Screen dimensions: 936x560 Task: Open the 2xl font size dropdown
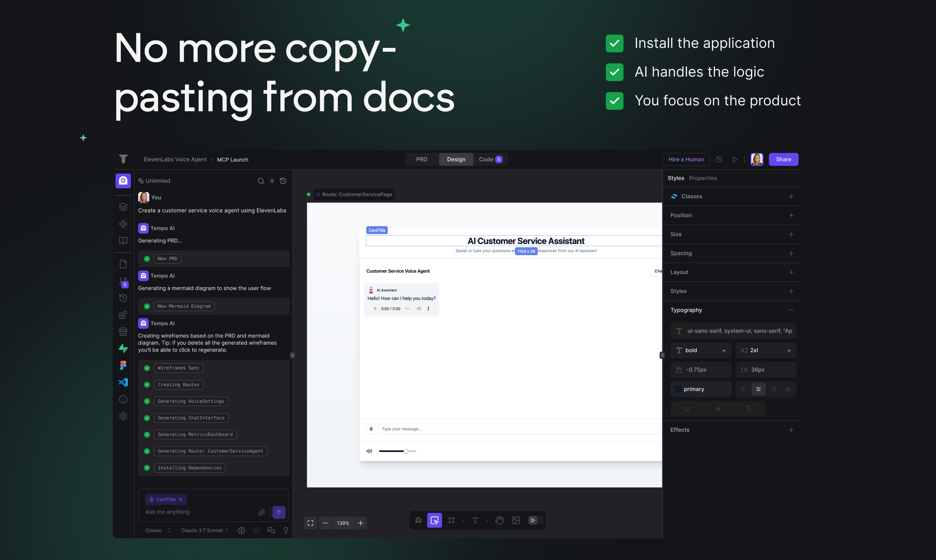pos(765,350)
